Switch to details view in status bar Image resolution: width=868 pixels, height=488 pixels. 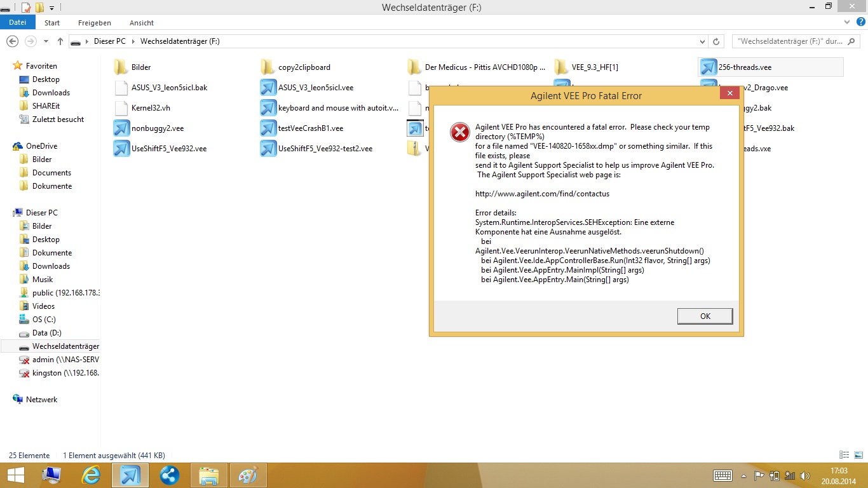[x=844, y=455]
